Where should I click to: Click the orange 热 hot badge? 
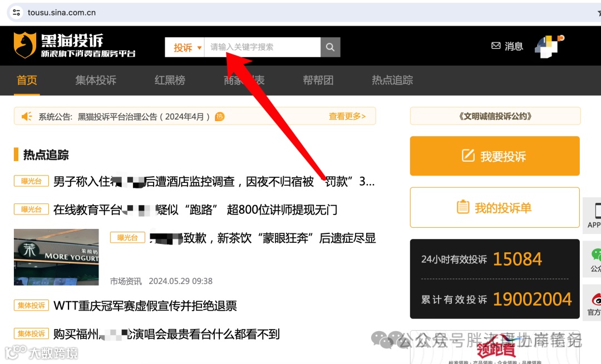(220, 116)
